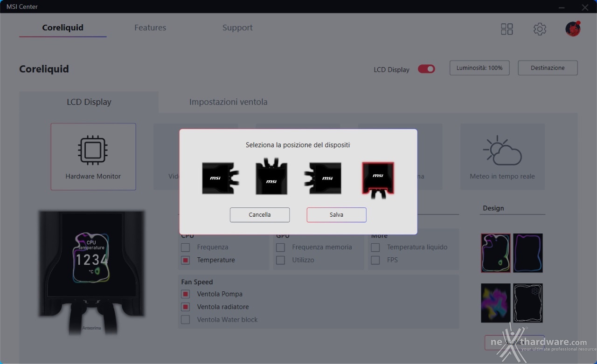The height and width of the screenshot is (364, 597).
Task: Click the Cancella button in dialog
Action: pos(260,215)
